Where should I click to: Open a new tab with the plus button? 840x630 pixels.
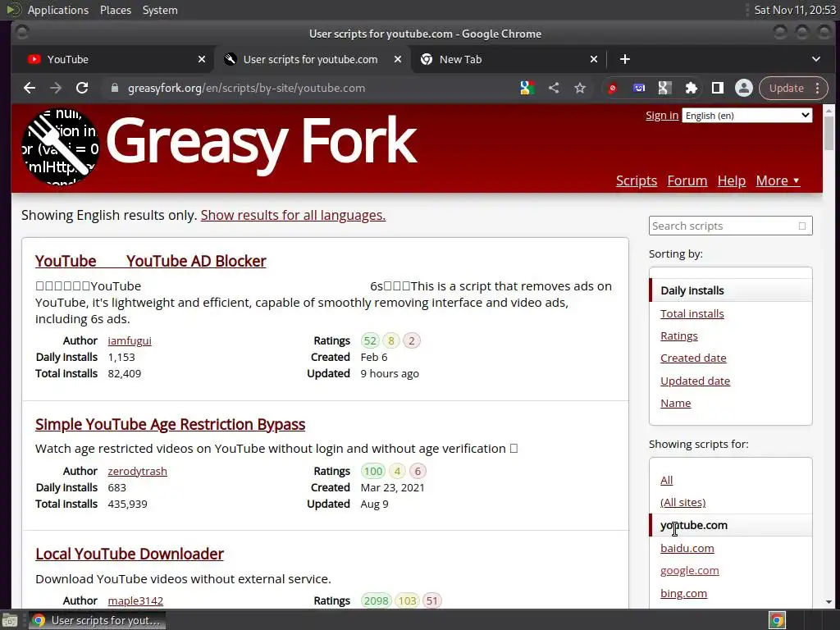pyautogui.click(x=624, y=59)
